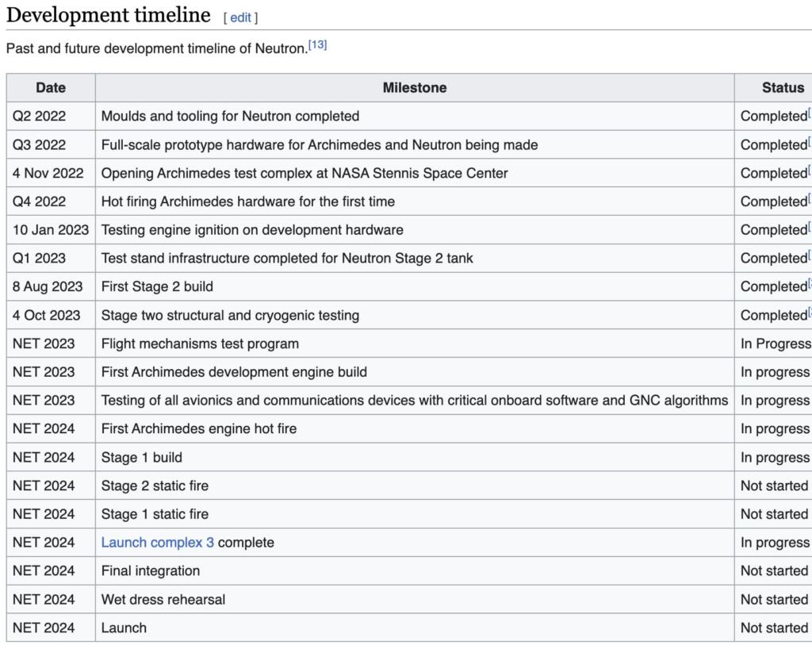The image size is (812, 645).
Task: Select the 10 Jan 2023 date cell
Action: (51, 230)
